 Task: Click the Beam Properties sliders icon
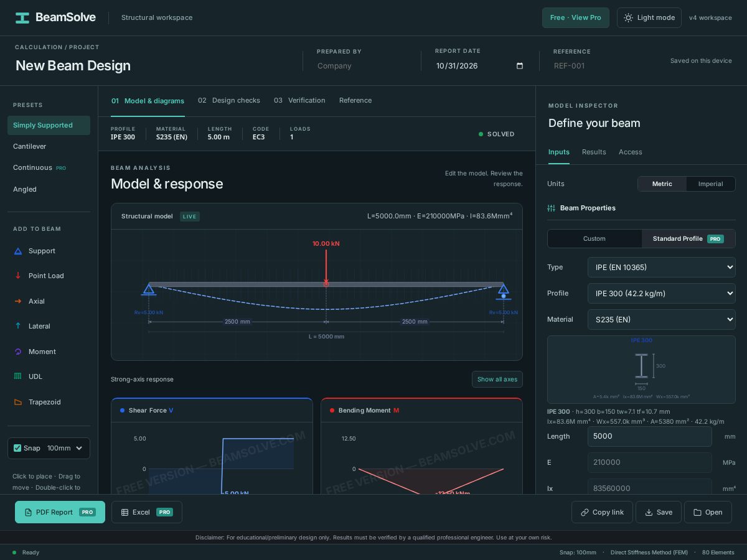(x=551, y=208)
